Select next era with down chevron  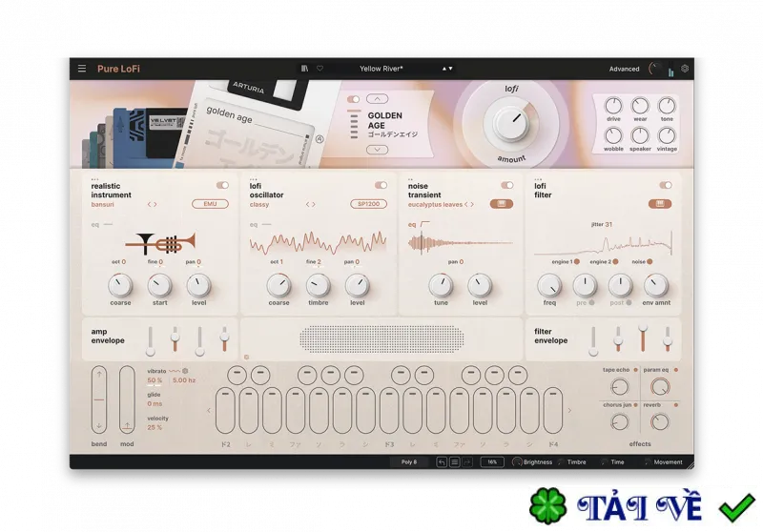377,150
